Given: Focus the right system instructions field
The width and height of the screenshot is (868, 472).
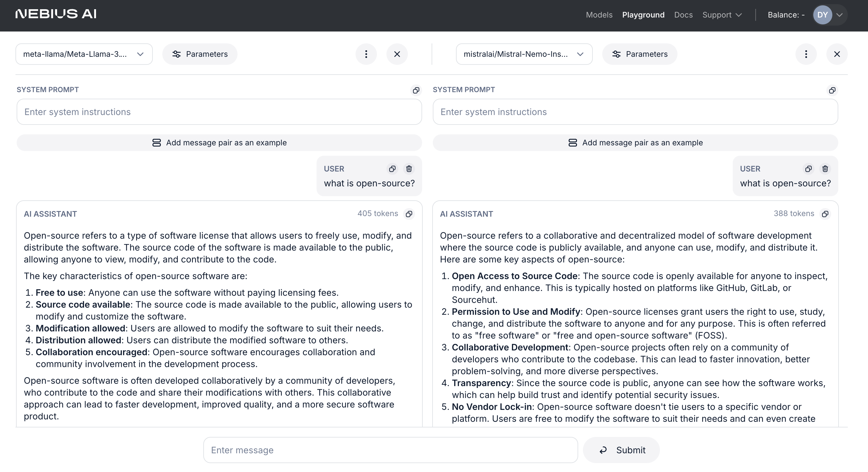Looking at the screenshot, I should [635, 112].
